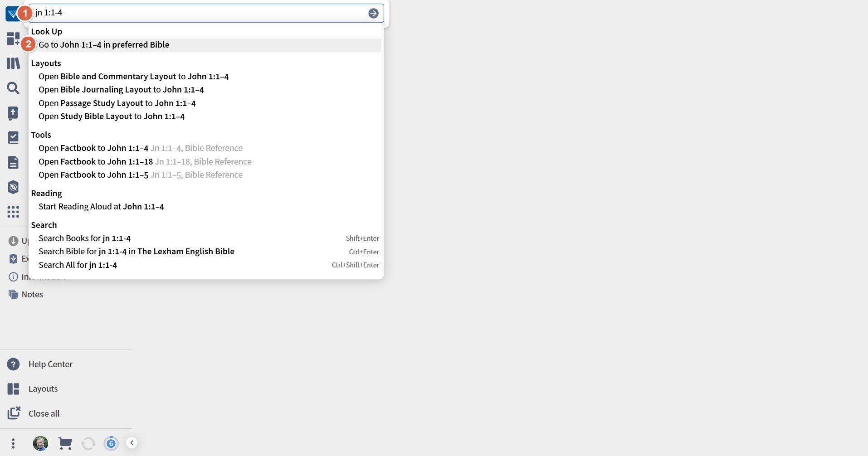Click the Explore badge icon in sidebar
Image resolution: width=868 pixels, height=456 pixels.
coord(13,259)
